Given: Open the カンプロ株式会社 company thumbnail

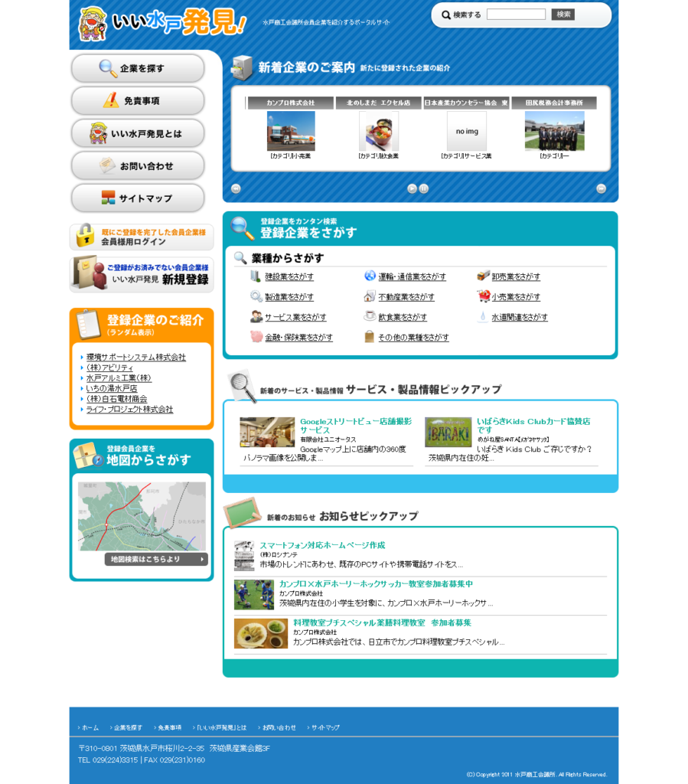Looking at the screenshot, I should [290, 131].
